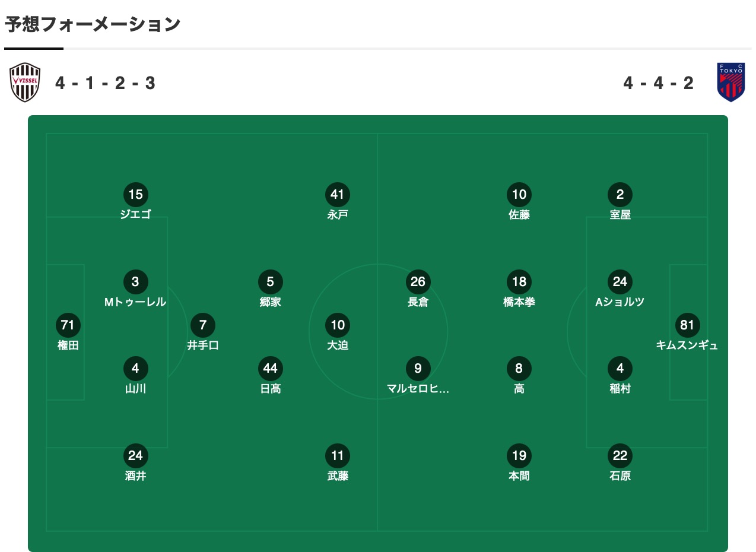The height and width of the screenshot is (552, 756).
Task: Click player name Aショルツ
Action: pyautogui.click(x=620, y=302)
